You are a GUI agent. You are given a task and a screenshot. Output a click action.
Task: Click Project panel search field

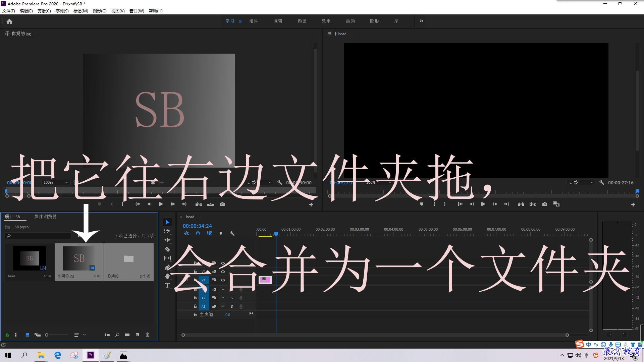click(x=39, y=236)
